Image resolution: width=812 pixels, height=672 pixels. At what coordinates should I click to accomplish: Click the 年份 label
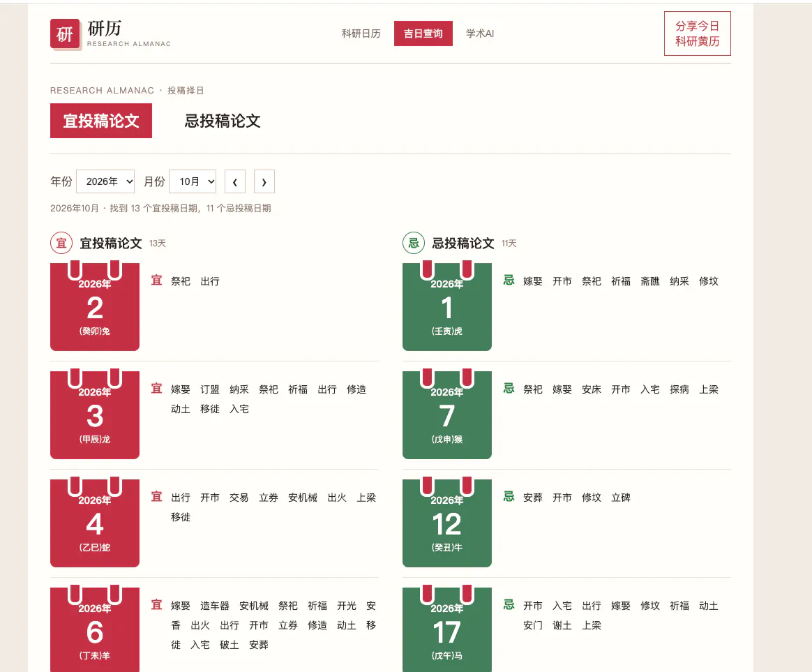61,181
